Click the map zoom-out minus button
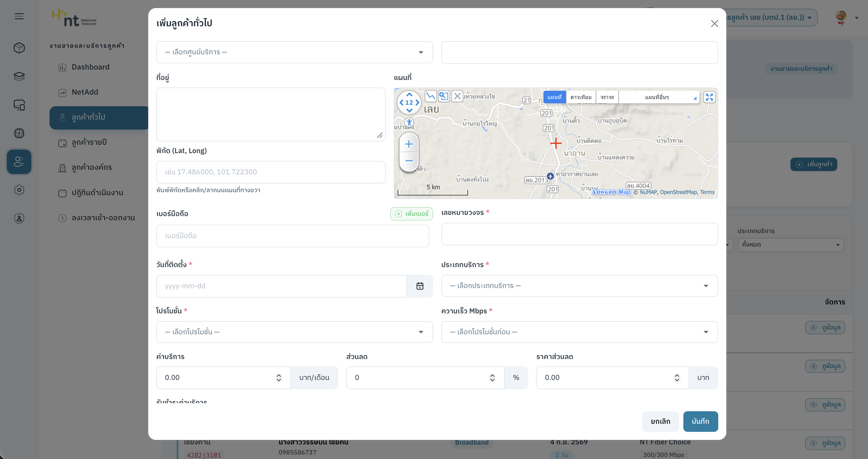Viewport: 868px width, 459px height. point(409,161)
